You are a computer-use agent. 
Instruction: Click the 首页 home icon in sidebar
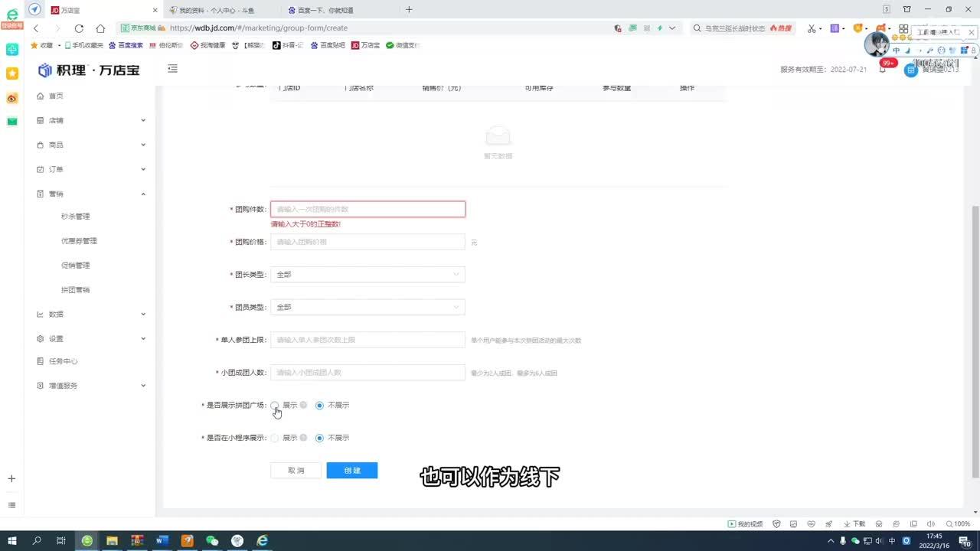(41, 96)
